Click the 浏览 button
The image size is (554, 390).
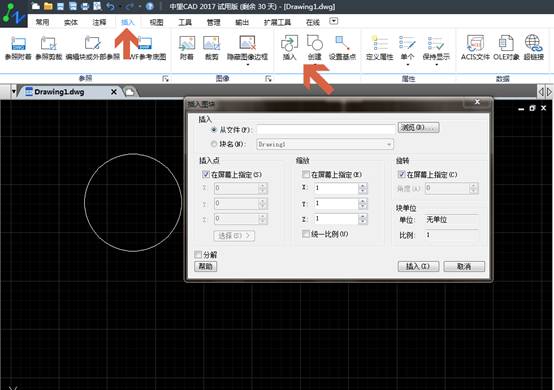pyautogui.click(x=418, y=128)
